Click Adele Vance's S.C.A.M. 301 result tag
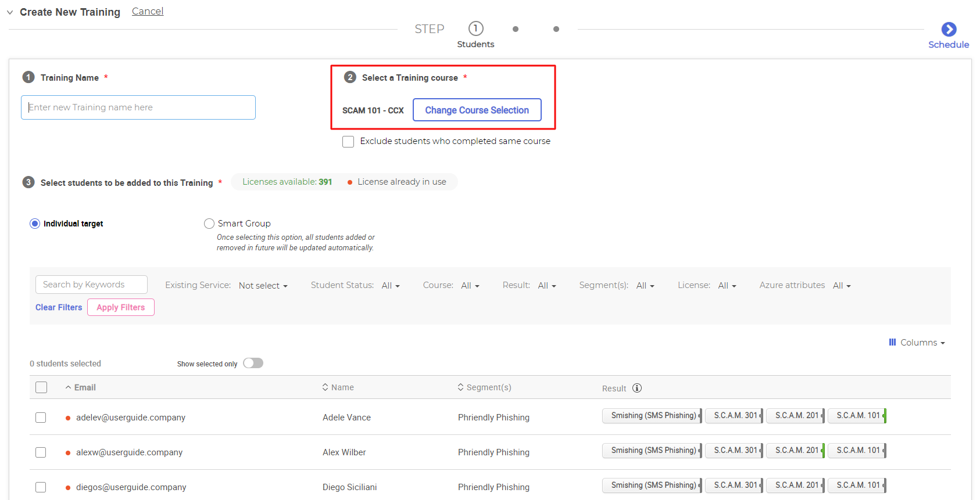Image resolution: width=980 pixels, height=500 pixels. click(734, 416)
